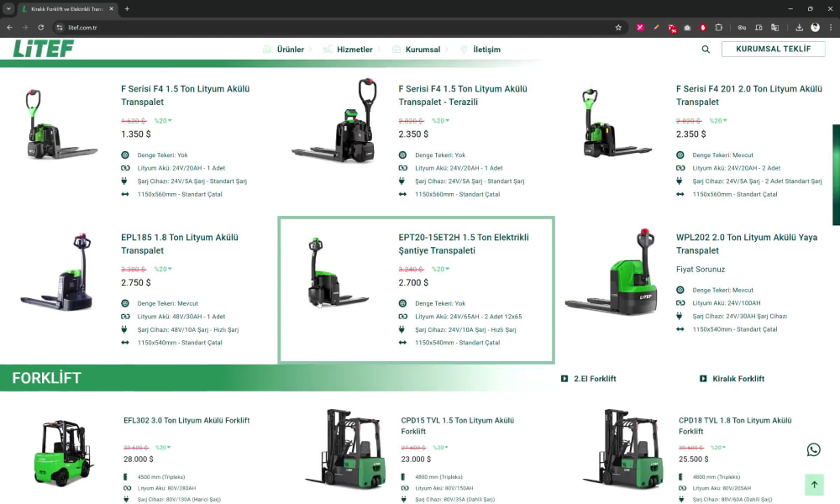
Task: Open the browser downloads icon
Action: (799, 28)
